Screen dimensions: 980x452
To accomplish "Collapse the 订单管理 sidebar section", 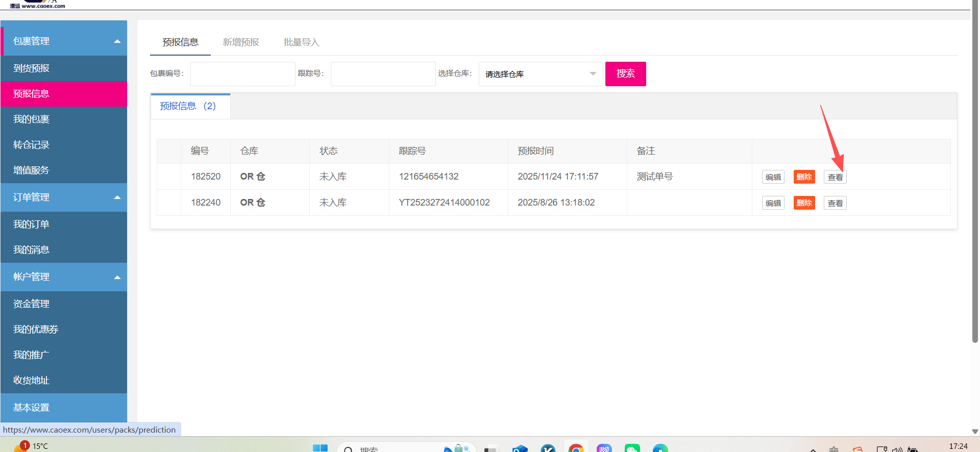I will 117,197.
